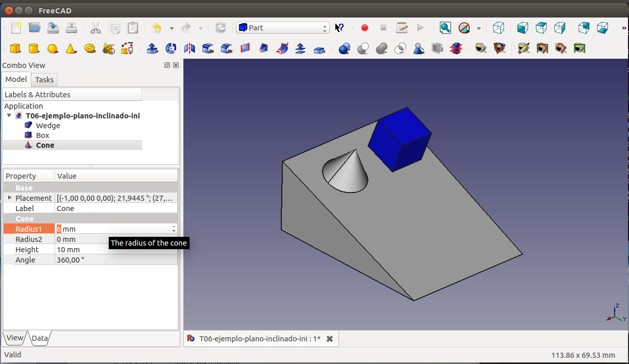The image size is (629, 364).
Task: Click the cylinder primitive icon
Action: tap(34, 48)
